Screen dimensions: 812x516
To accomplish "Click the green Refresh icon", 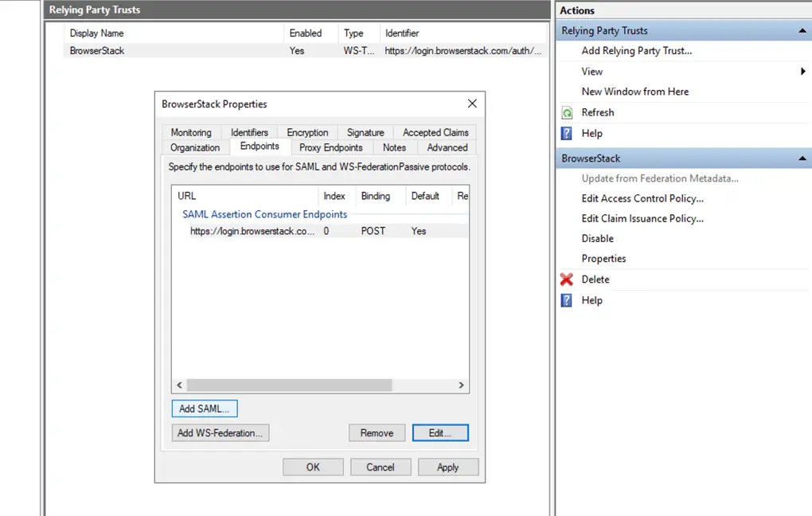I will click(x=567, y=113).
